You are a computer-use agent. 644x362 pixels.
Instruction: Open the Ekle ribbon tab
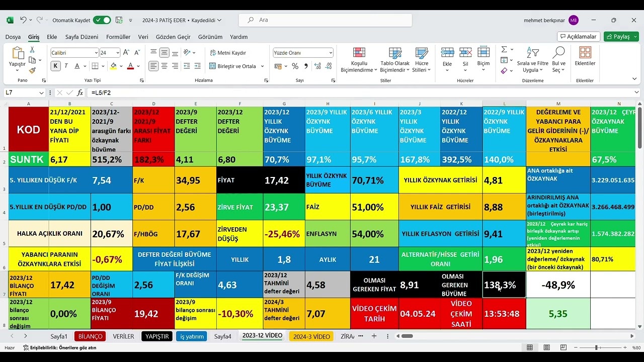coord(52,37)
